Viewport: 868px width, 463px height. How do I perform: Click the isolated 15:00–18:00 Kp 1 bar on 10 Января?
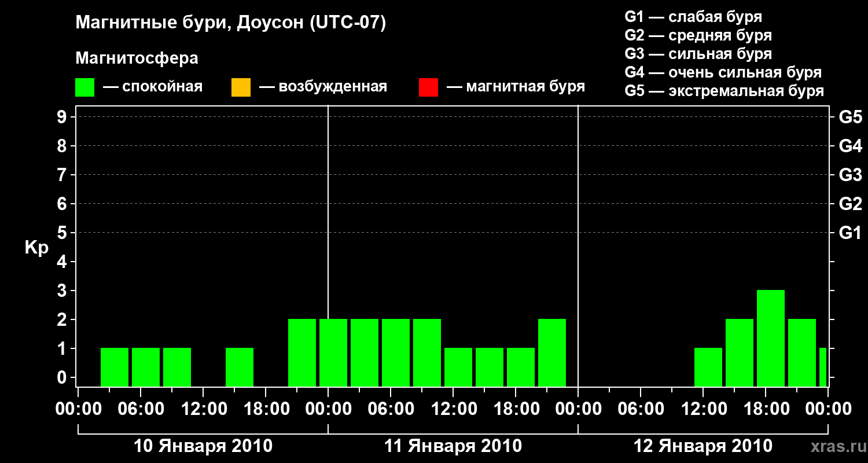coord(240,367)
